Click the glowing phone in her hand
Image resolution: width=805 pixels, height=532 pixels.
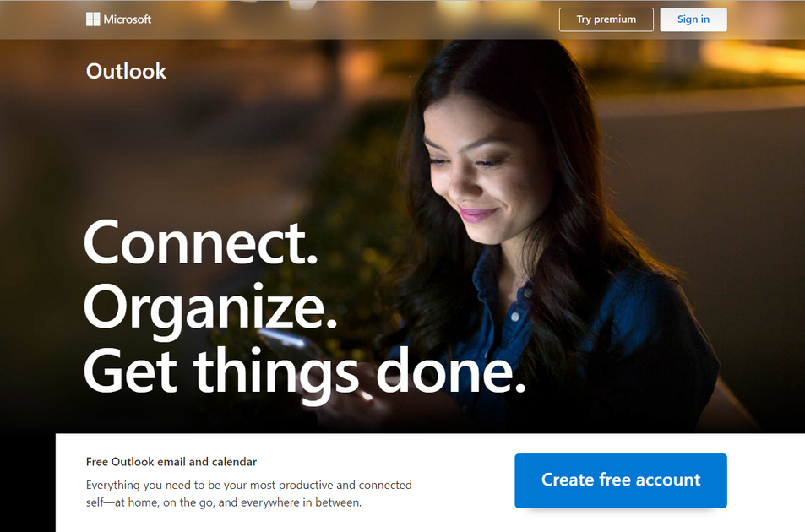click(287, 344)
